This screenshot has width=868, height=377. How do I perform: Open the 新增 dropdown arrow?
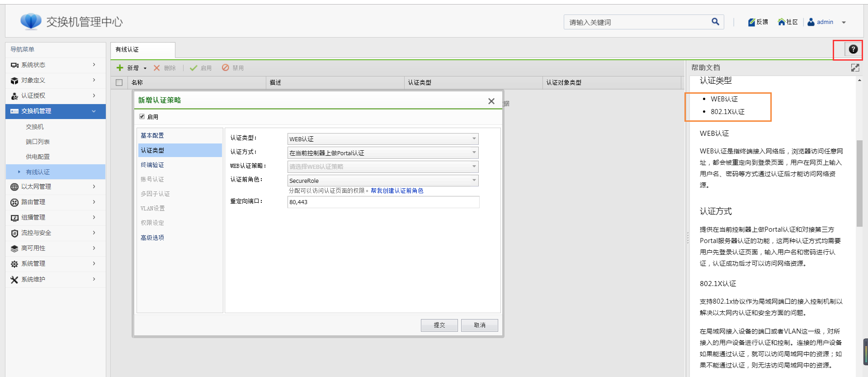tap(145, 68)
